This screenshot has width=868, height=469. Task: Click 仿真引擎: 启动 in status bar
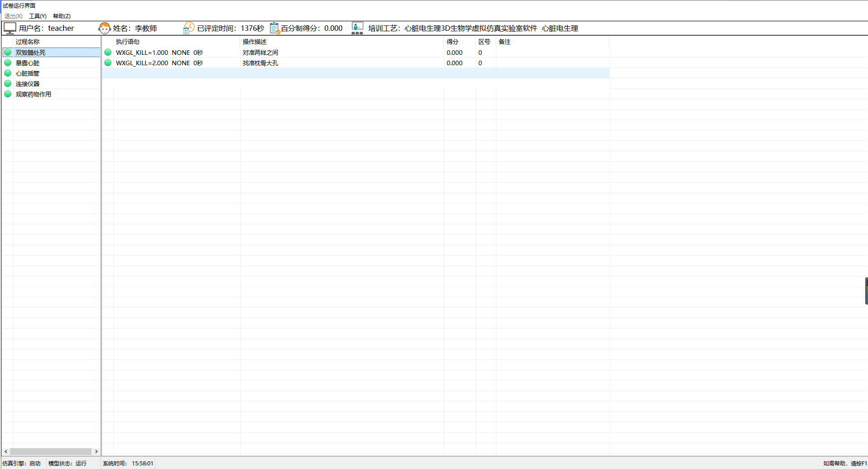pos(22,463)
